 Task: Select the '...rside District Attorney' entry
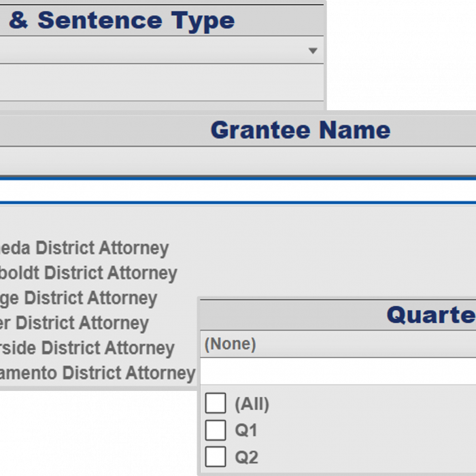tap(87, 348)
